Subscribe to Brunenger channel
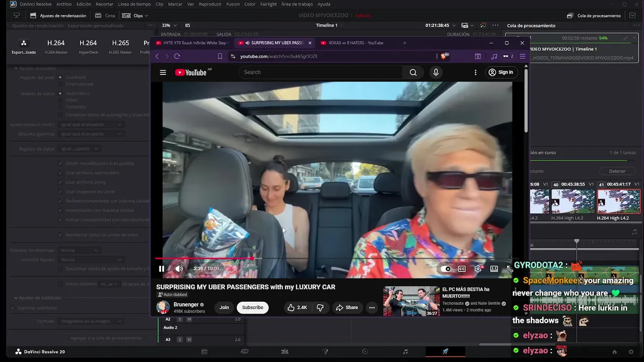Image resolution: width=644 pixels, height=362 pixels. 253,308
